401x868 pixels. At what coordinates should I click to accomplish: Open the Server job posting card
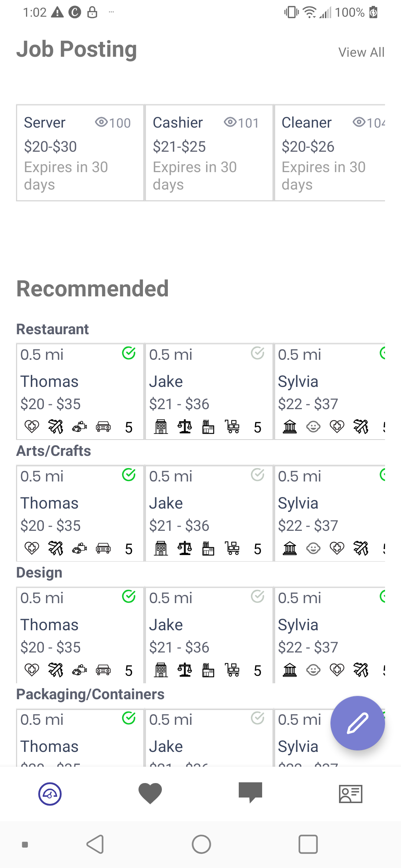coord(80,153)
